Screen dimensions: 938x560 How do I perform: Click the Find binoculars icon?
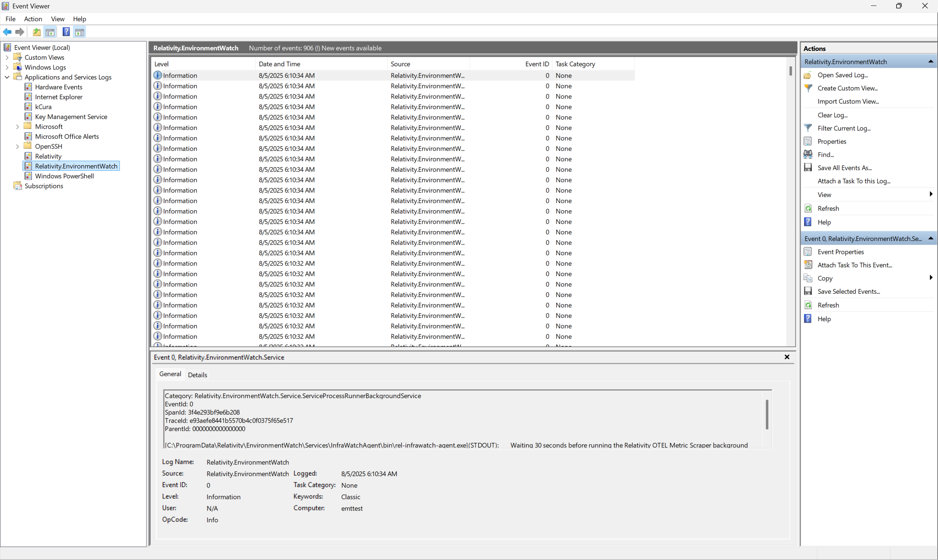click(808, 154)
